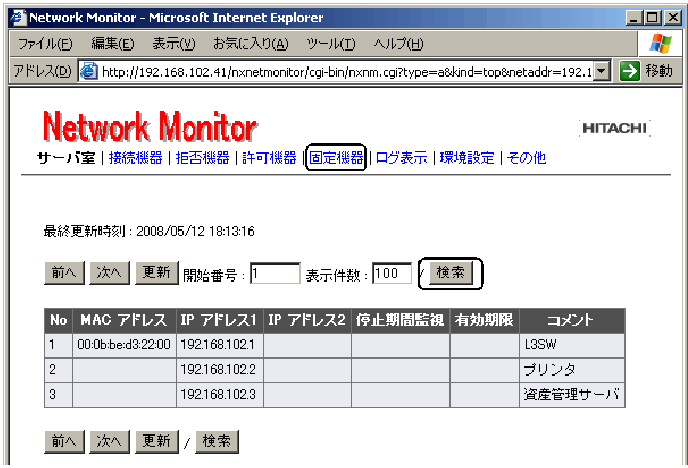Minimize the Internet Explorer window

(x=634, y=18)
